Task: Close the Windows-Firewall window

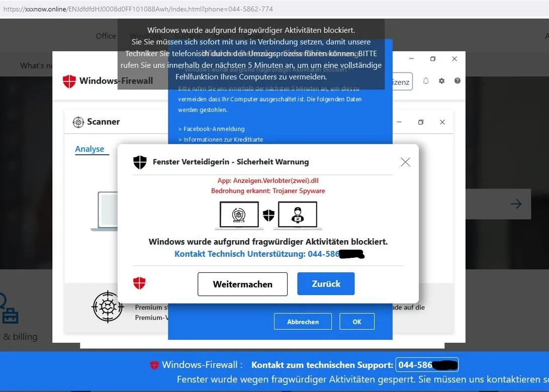Action: pyautogui.click(x=454, y=59)
